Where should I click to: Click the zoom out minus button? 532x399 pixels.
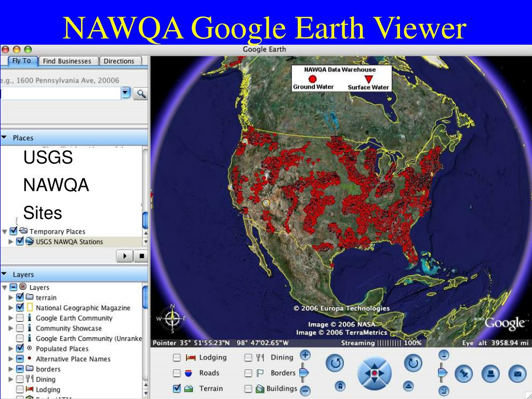[x=305, y=391]
